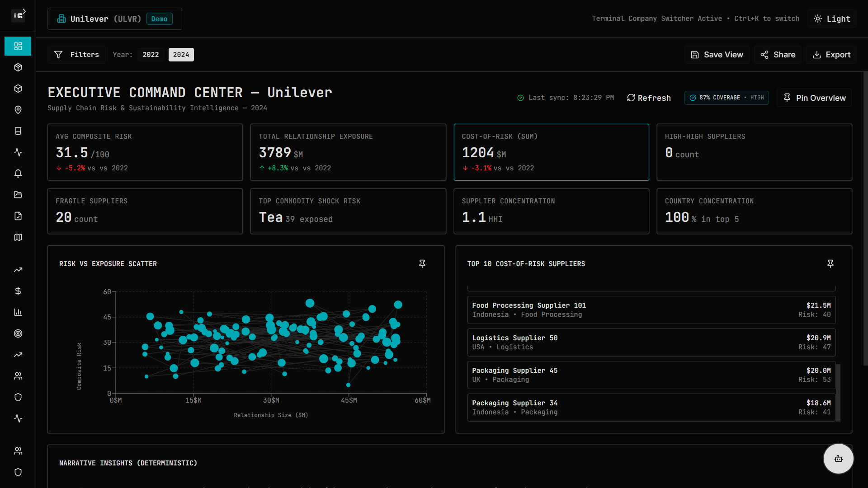The image size is (868, 488).
Task: Open the High-High Suppliers card
Action: [754, 152]
